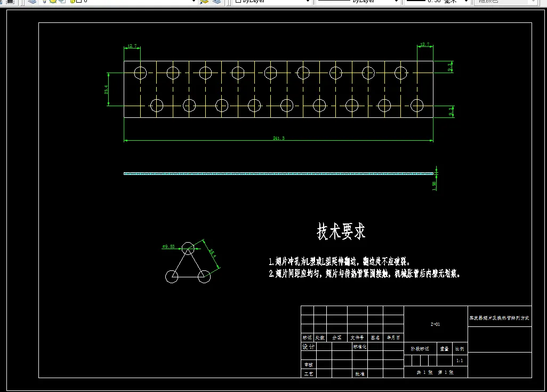Select the circle at the triangle's lower-left vertex
This screenshot has height=392, width=547.
pos(172,276)
